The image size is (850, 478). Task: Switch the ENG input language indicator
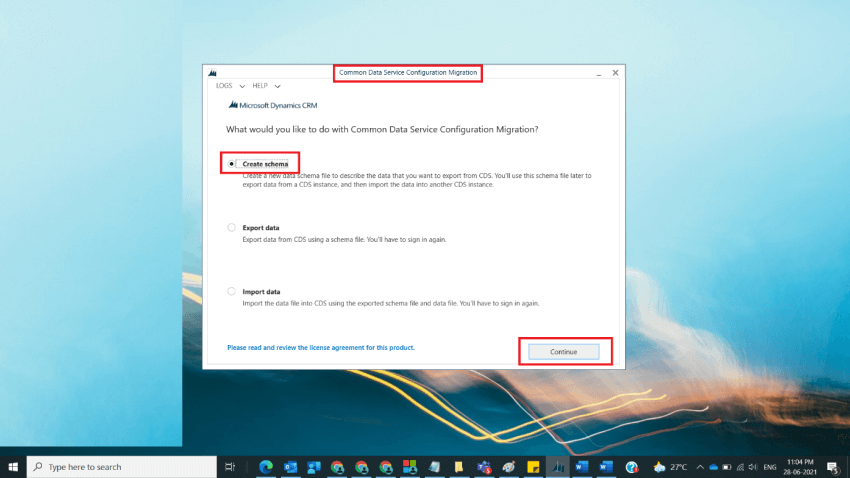coord(770,467)
